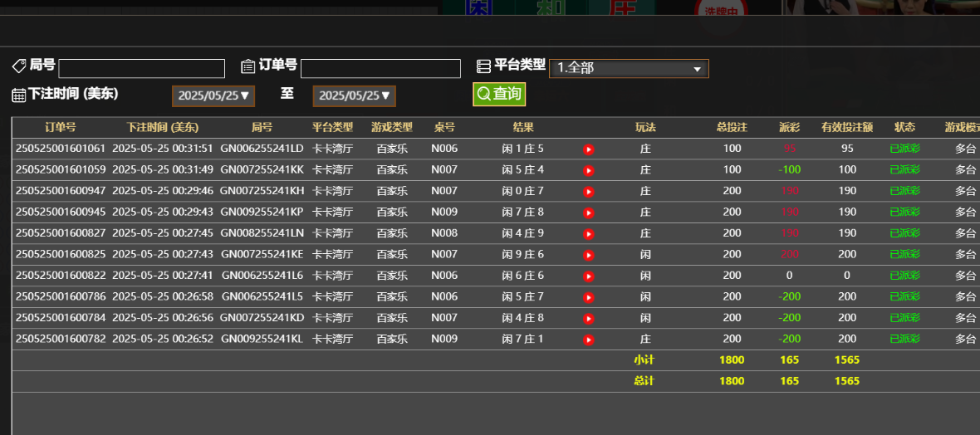Click inside the 订单号 input field

point(380,68)
